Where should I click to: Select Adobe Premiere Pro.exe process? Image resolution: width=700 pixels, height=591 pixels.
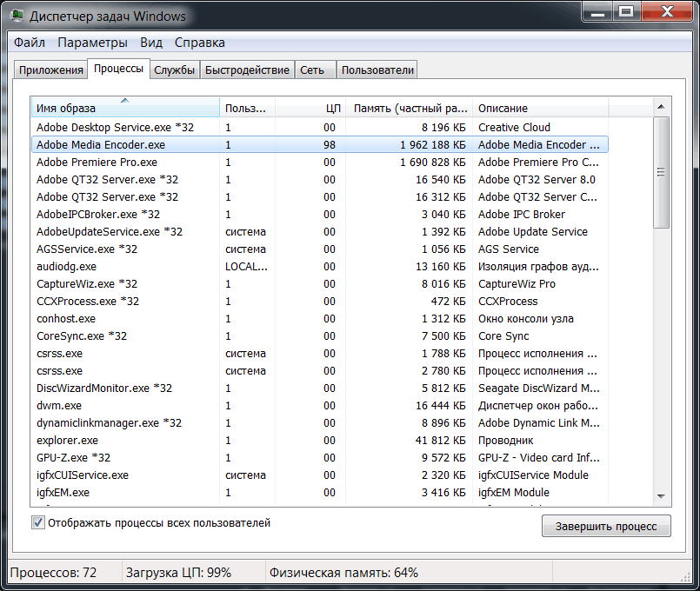pyautogui.click(x=320, y=162)
